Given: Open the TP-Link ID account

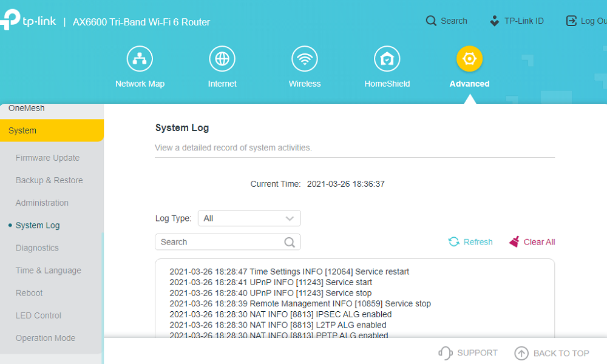Looking at the screenshot, I should (517, 21).
